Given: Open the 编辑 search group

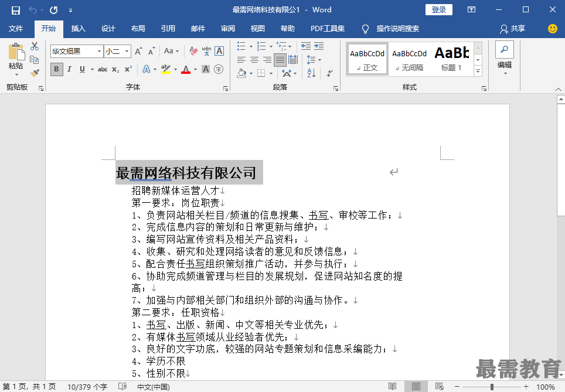Looking at the screenshot, I should point(505,57).
